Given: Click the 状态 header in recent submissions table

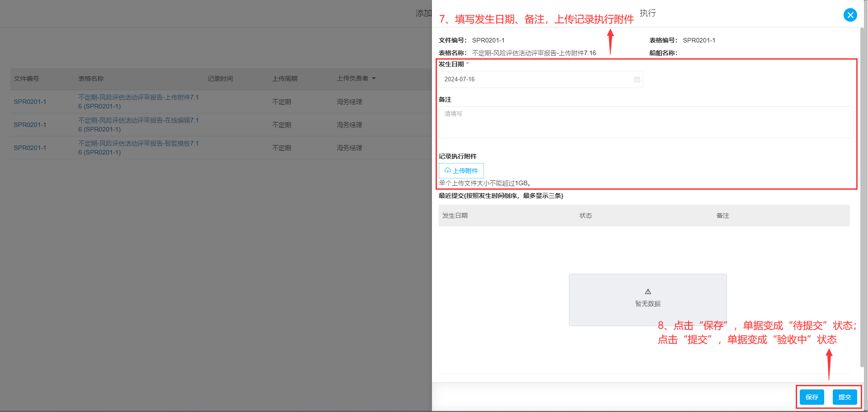Looking at the screenshot, I should click(x=586, y=215).
